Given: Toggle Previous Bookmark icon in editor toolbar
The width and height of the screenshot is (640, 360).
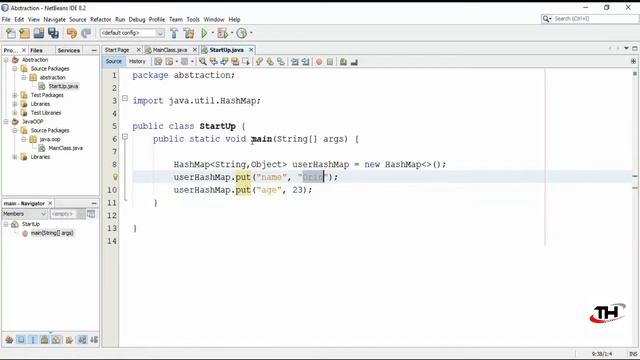Looking at the screenshot, I should click(x=259, y=62).
